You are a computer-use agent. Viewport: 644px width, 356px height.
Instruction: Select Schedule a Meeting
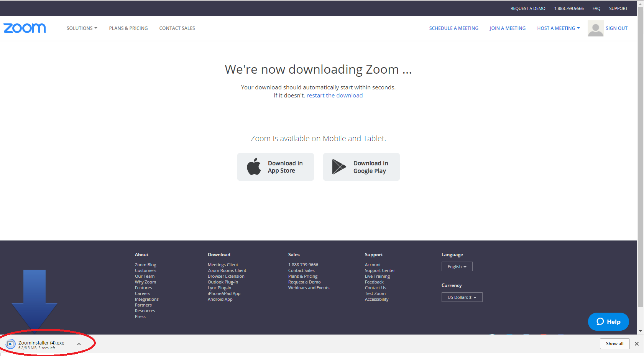pos(454,28)
